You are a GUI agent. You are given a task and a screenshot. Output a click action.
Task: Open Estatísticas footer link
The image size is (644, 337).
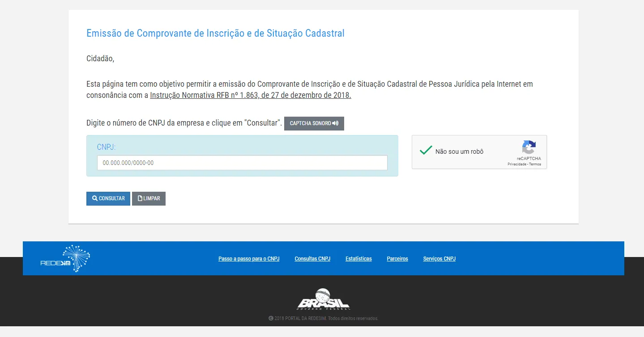358,259
